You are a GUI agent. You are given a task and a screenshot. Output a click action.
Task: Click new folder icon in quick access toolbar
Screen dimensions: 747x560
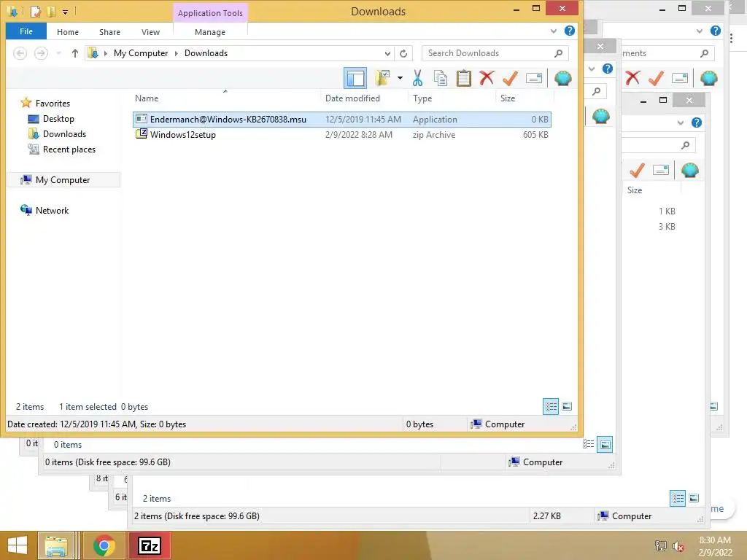(x=51, y=11)
